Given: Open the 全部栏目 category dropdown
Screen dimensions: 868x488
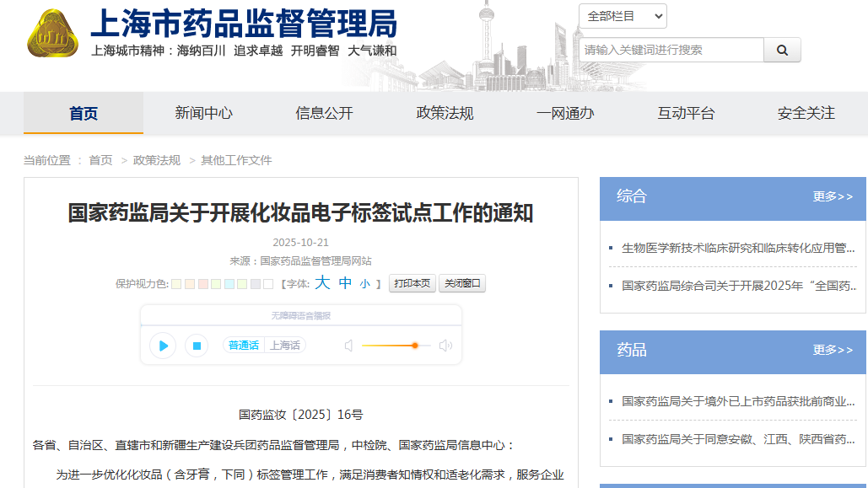Looking at the screenshot, I should click(x=623, y=16).
